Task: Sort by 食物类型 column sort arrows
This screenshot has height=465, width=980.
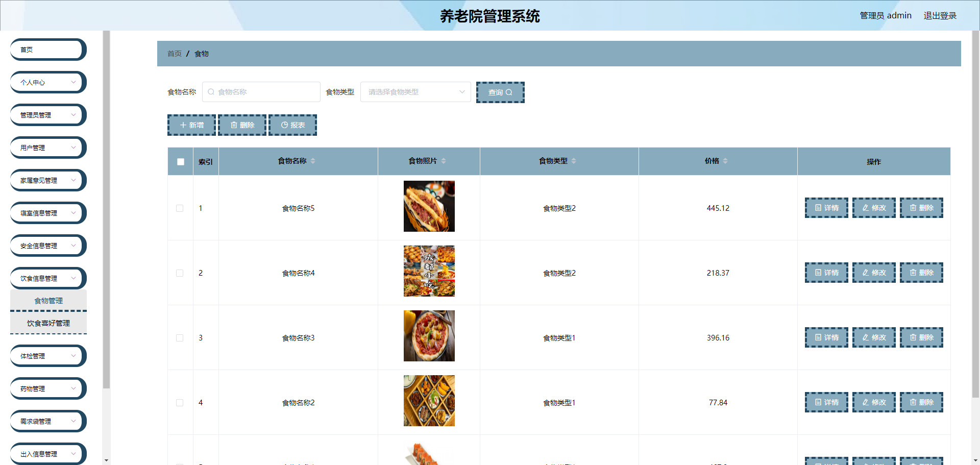Action: (x=574, y=161)
